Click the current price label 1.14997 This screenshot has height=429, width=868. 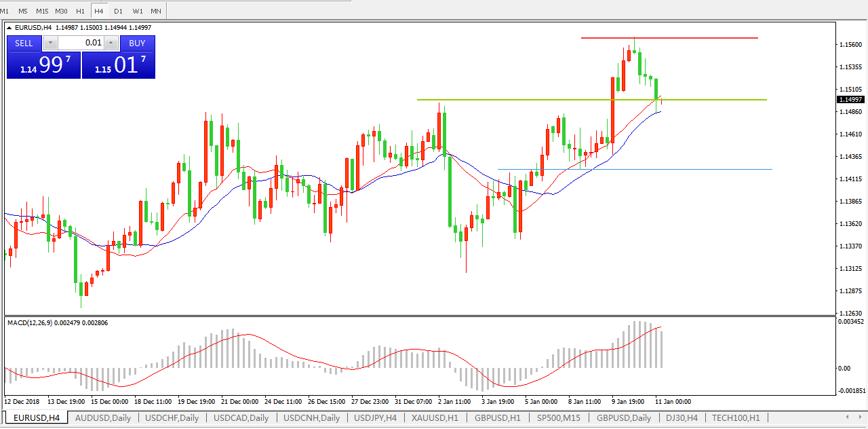pyautogui.click(x=850, y=100)
